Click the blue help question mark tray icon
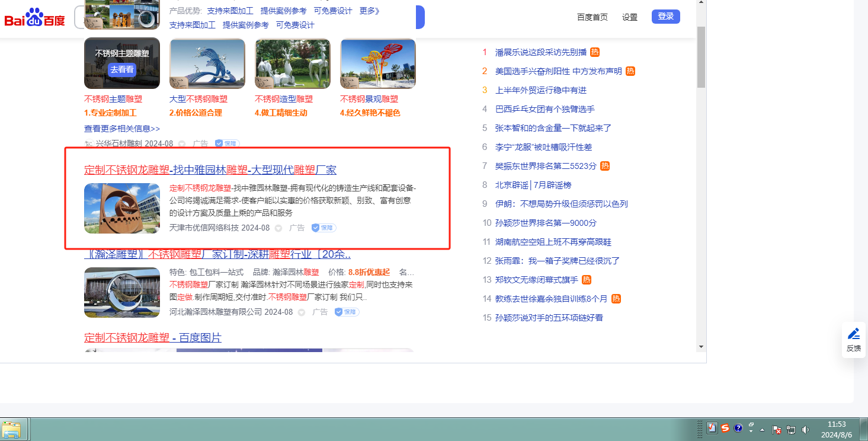Image resolution: width=868 pixels, height=441 pixels. (738, 428)
